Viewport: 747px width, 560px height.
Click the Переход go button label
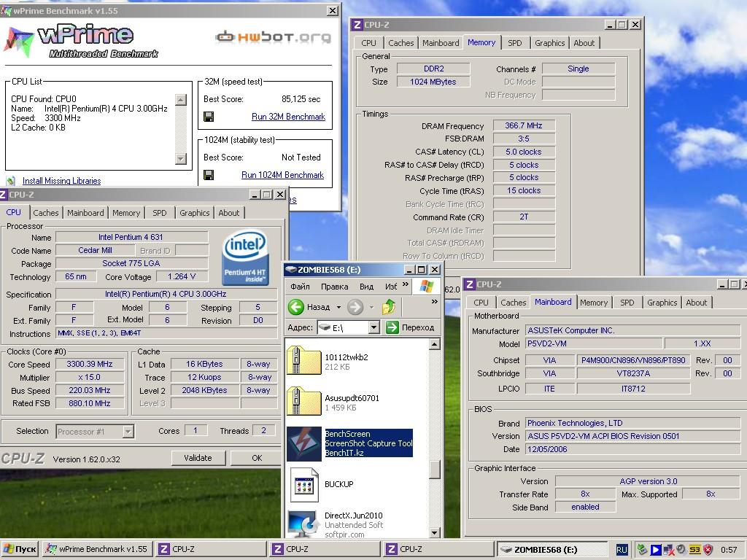pyautogui.click(x=418, y=327)
